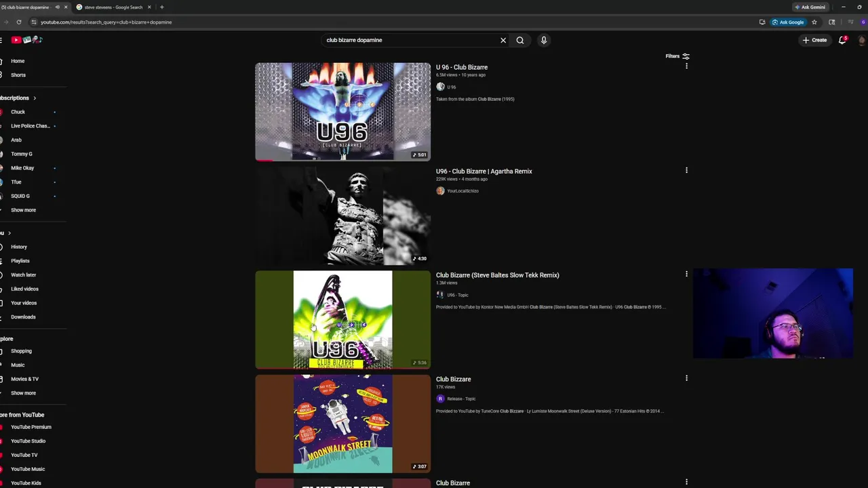
Task: Open Watch later list
Action: coord(24,275)
